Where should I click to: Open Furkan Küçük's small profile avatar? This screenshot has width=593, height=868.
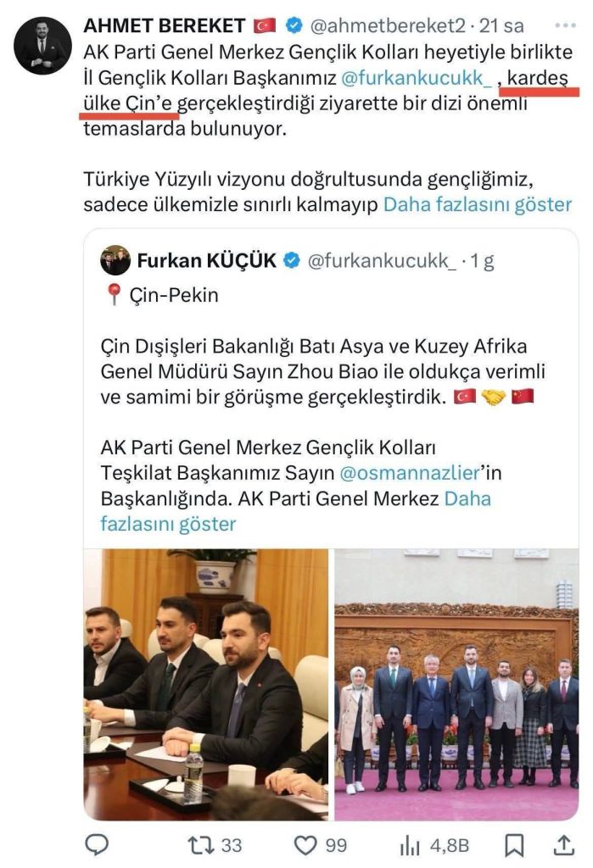point(115,260)
